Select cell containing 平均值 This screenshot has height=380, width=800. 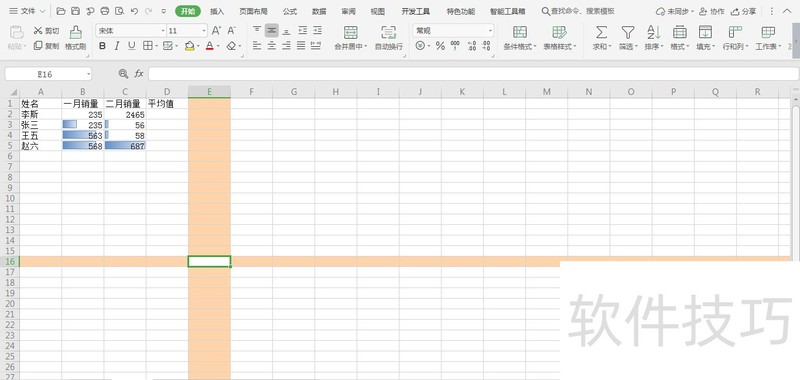tap(167, 104)
